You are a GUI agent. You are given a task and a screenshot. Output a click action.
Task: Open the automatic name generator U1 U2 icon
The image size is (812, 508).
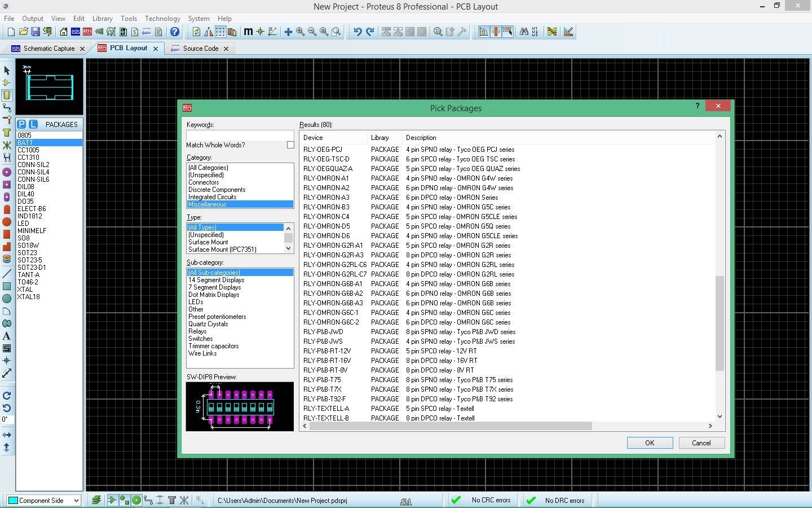point(535,32)
